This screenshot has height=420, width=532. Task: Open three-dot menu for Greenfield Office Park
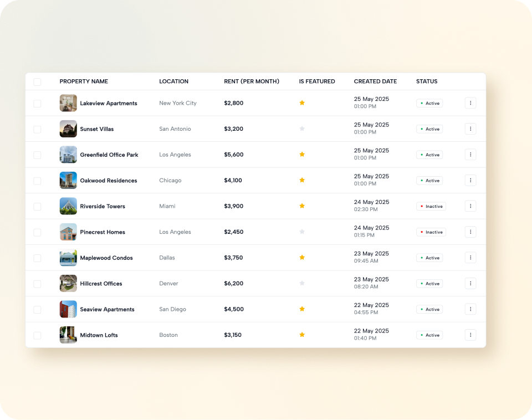470,155
